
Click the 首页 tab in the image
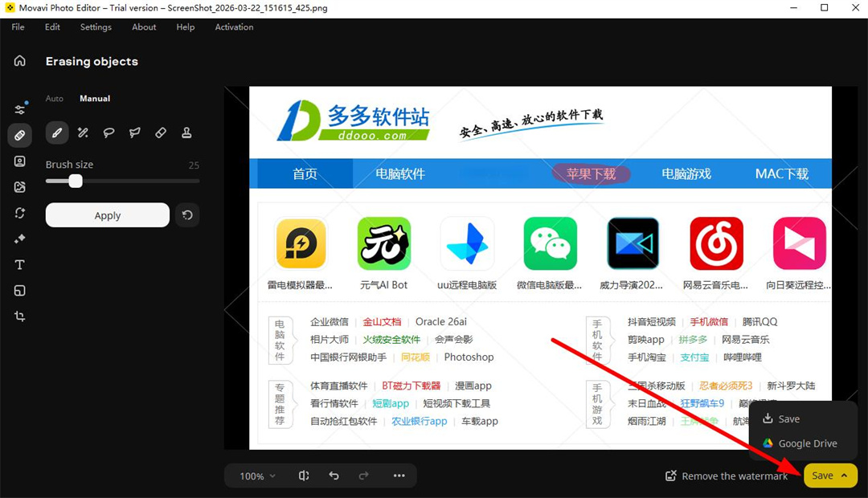[x=305, y=173]
